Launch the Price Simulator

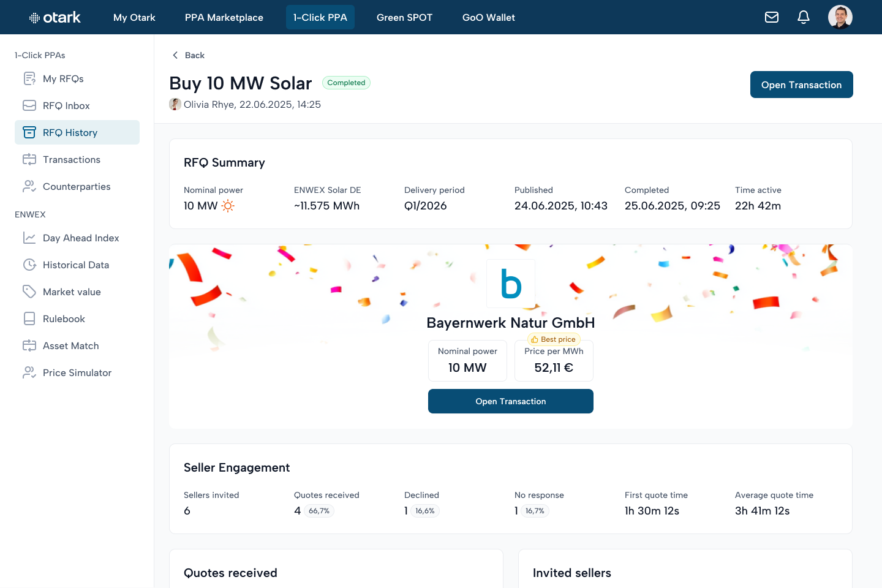tap(77, 372)
